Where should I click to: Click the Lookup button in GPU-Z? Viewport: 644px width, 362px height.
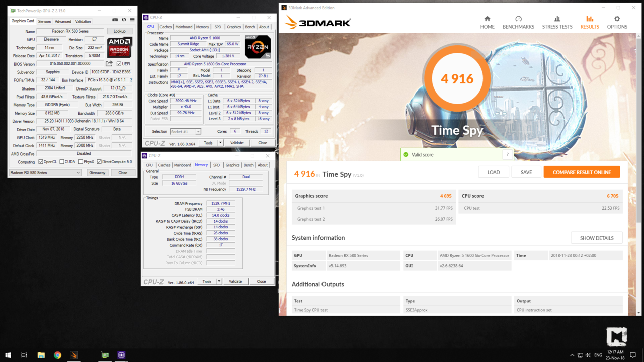pos(120,31)
